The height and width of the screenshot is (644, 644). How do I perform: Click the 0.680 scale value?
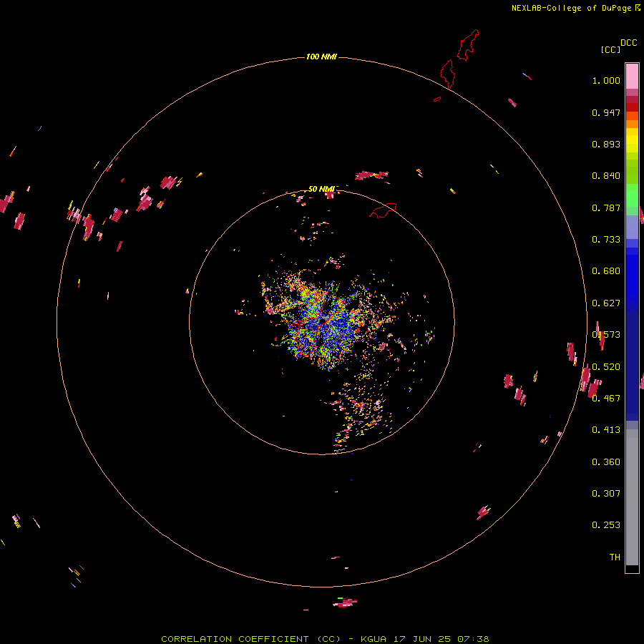pyautogui.click(x=606, y=271)
